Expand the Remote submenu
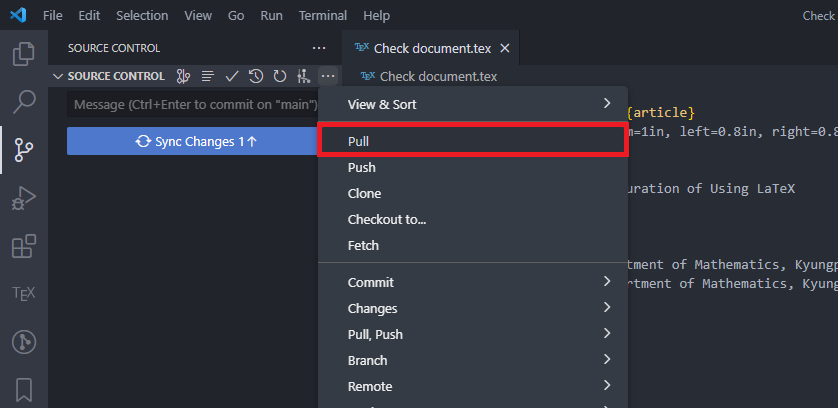 point(472,386)
